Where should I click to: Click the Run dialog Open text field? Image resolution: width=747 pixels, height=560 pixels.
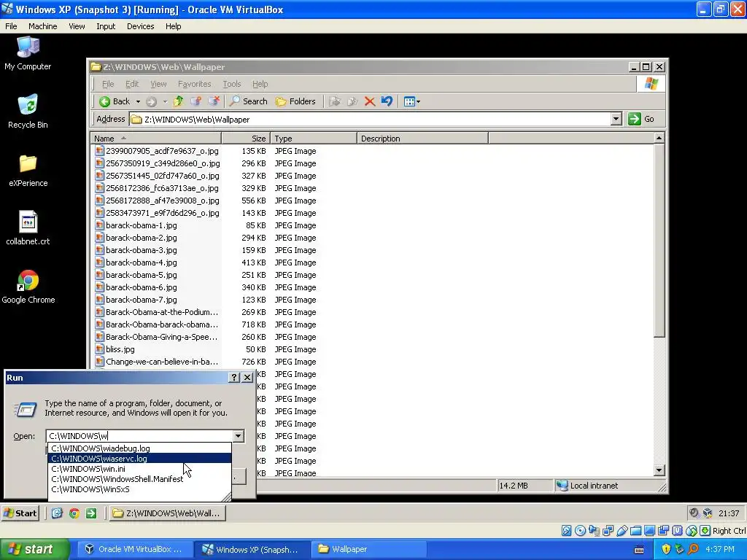(139, 436)
